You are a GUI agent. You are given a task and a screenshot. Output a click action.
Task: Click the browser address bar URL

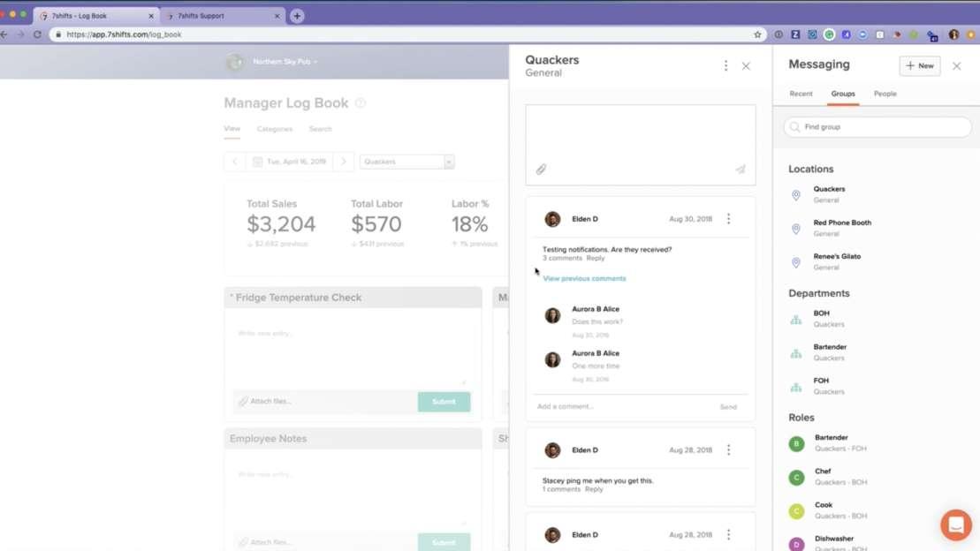[x=124, y=34]
